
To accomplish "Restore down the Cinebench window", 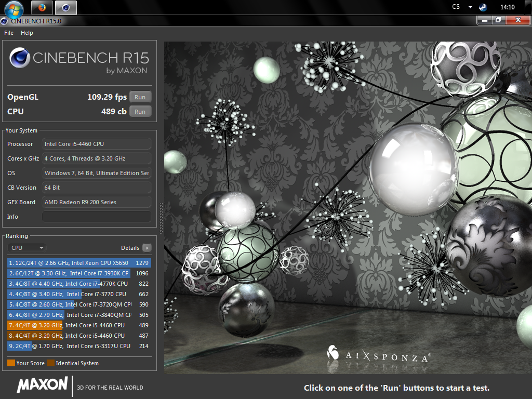I will pos(498,20).
